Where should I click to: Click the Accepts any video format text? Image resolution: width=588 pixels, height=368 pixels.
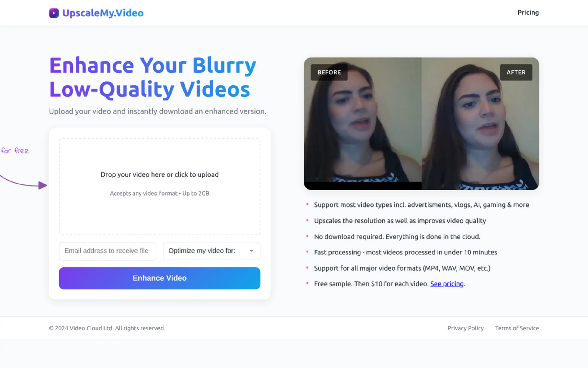click(160, 193)
